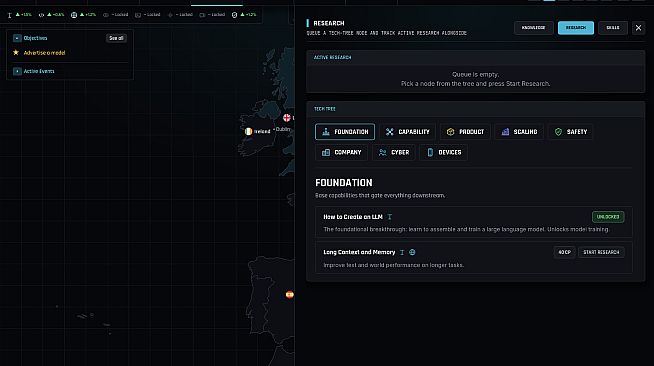
Task: Click text icon beside How to Create an LLM
Action: (390, 217)
